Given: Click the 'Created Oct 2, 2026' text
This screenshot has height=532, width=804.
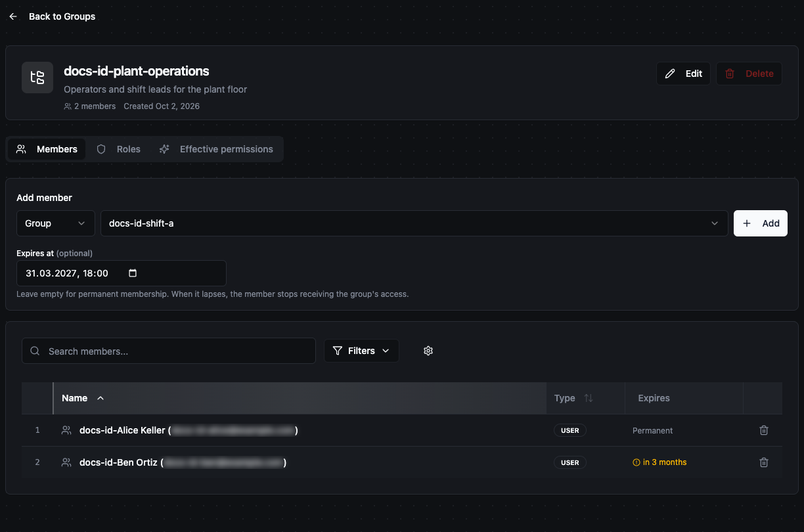Looking at the screenshot, I should pyautogui.click(x=162, y=106).
